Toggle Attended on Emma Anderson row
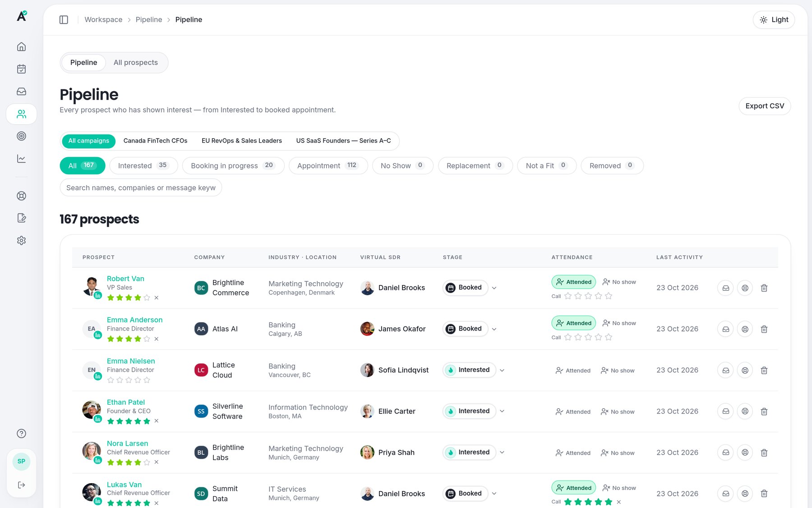Image resolution: width=812 pixels, height=508 pixels. (x=574, y=323)
